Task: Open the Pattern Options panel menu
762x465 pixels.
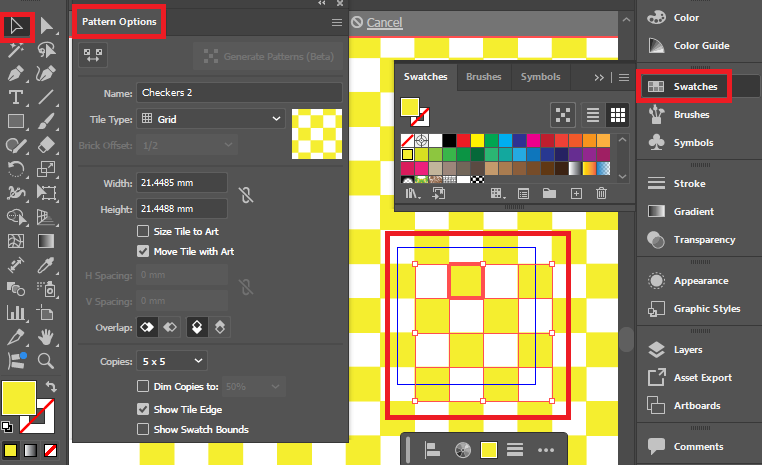Action: (x=336, y=22)
